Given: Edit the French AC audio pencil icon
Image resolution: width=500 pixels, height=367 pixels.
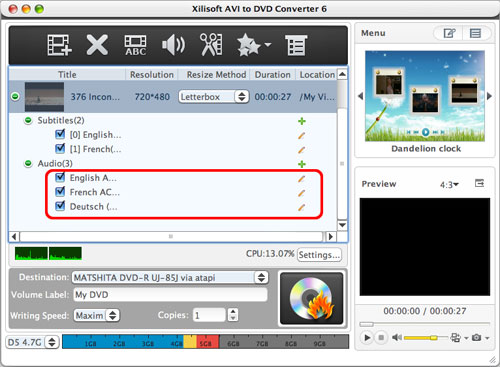Looking at the screenshot, I should pyautogui.click(x=301, y=193).
